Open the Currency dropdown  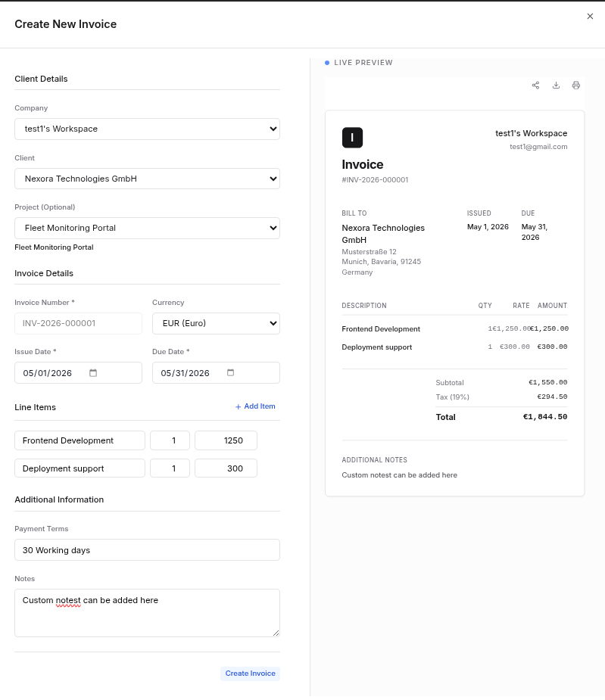[216, 323]
